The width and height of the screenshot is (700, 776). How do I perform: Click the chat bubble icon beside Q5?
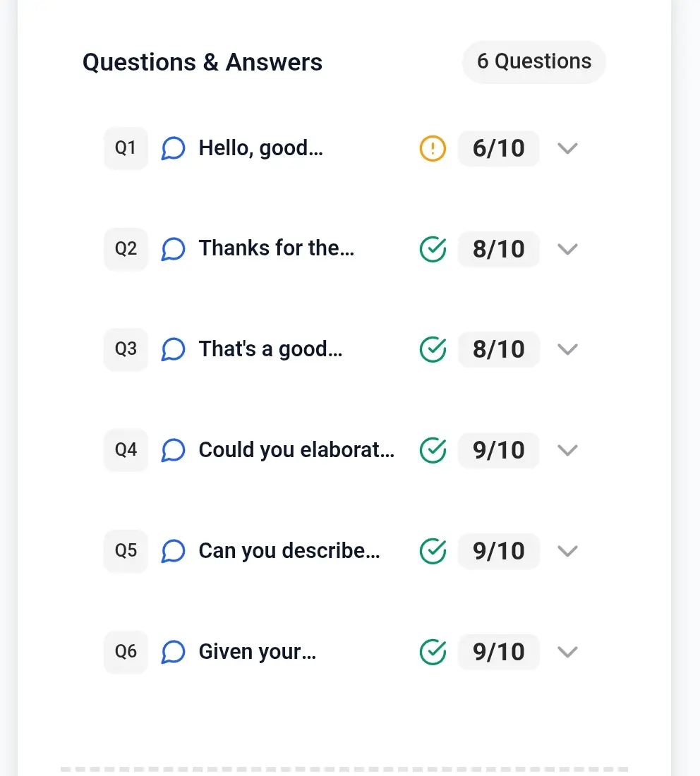(x=173, y=551)
